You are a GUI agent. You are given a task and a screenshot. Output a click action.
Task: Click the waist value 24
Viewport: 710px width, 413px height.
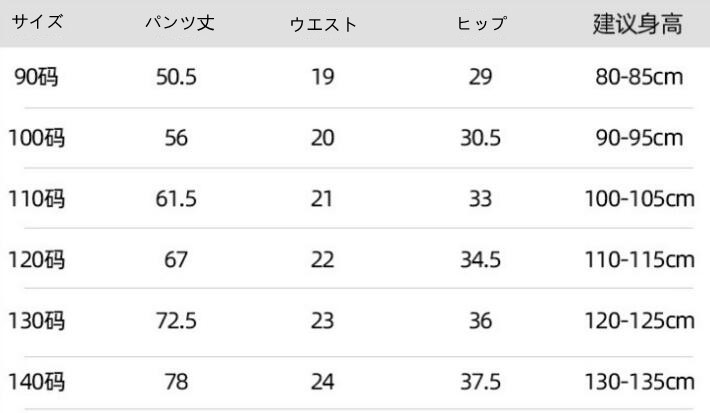[x=322, y=382]
